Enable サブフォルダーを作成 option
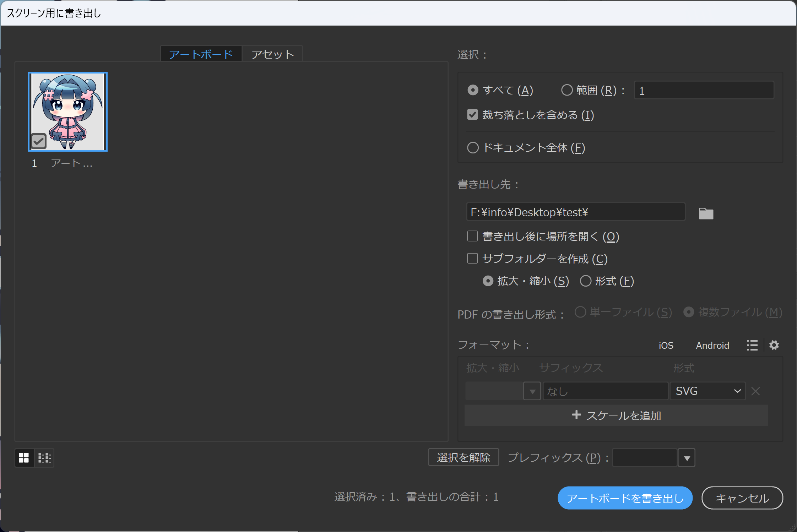This screenshot has height=532, width=797. [x=472, y=259]
